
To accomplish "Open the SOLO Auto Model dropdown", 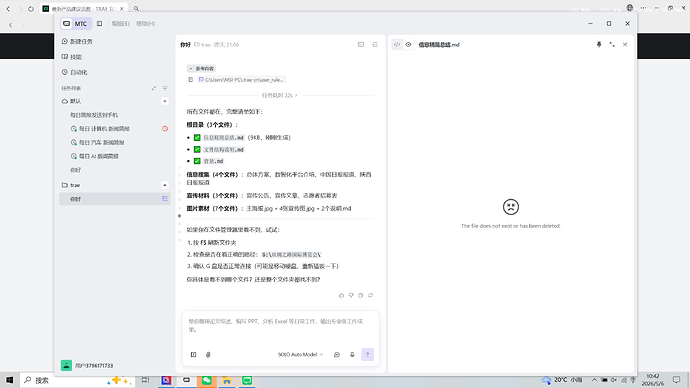I will (x=300, y=355).
